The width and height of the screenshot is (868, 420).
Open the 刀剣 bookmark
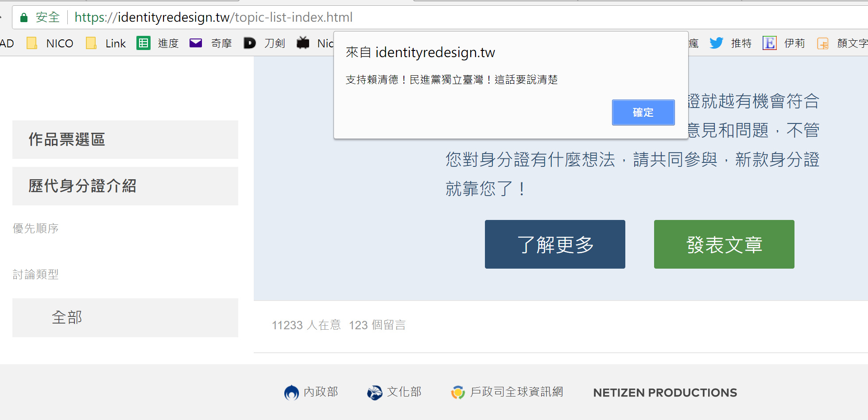264,43
